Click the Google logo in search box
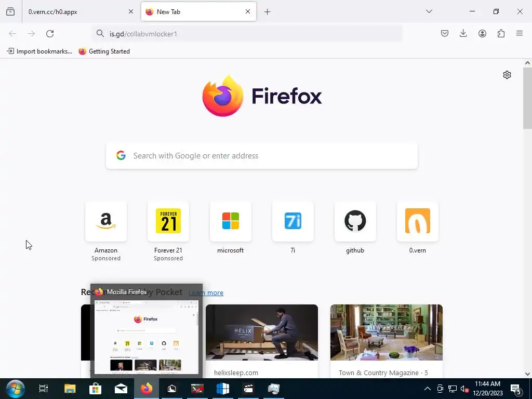This screenshot has width=532, height=399. pos(121,155)
